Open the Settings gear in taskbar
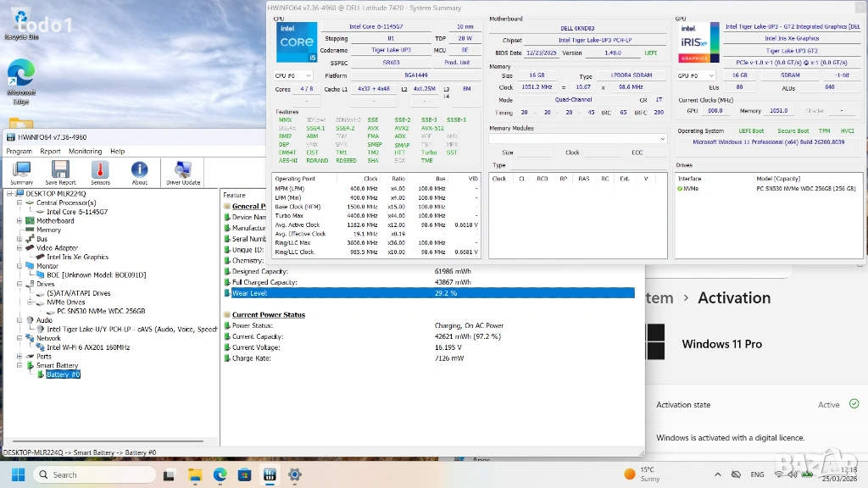The width and height of the screenshot is (868, 488). coord(295,474)
